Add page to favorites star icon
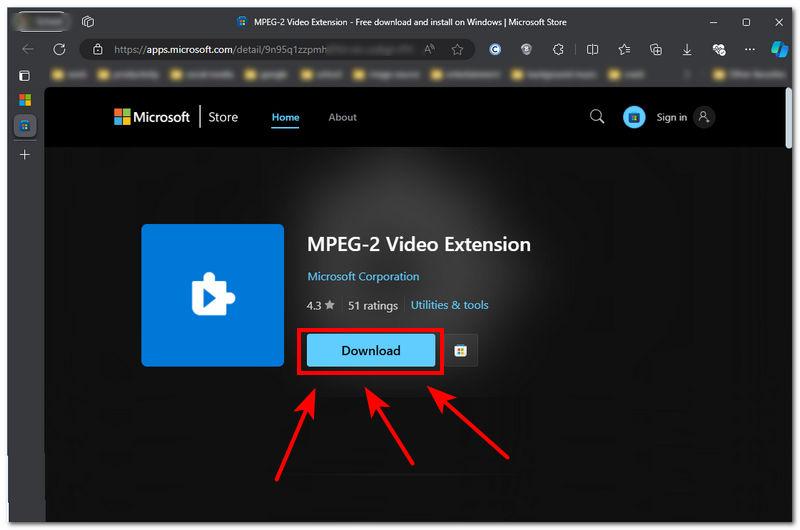The image size is (800, 530). pos(457,49)
